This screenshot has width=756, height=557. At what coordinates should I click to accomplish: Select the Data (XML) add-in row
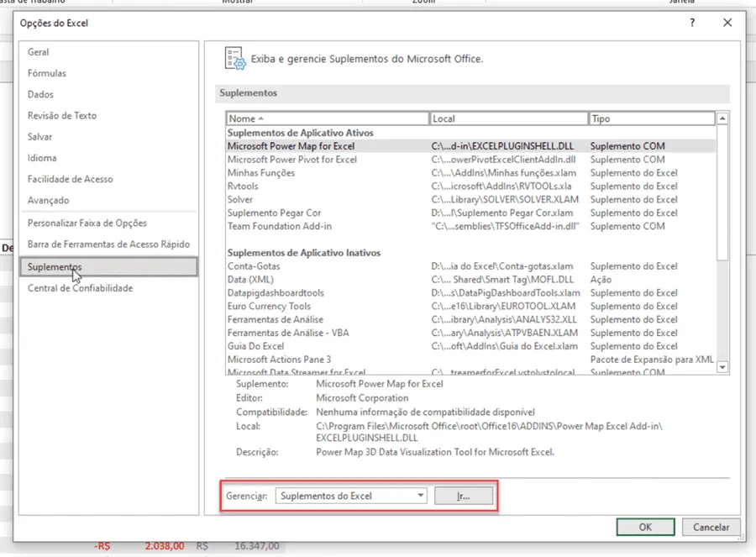tap(470, 280)
